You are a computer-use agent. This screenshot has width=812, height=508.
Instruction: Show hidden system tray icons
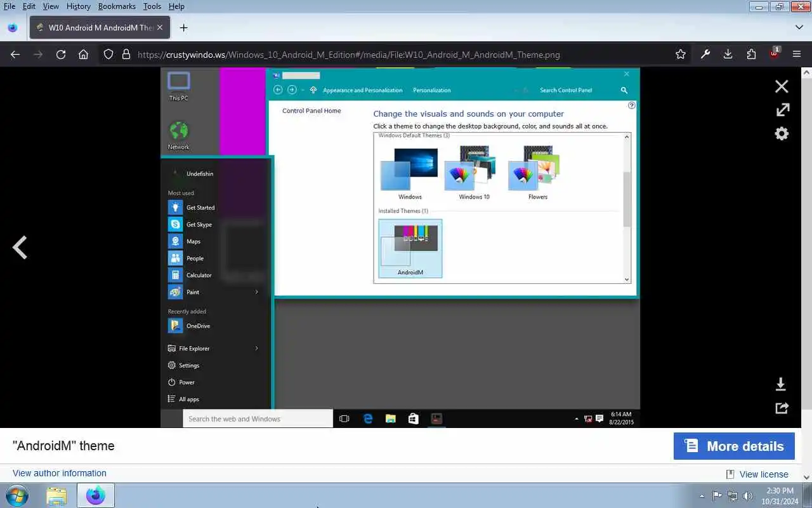pos(702,496)
